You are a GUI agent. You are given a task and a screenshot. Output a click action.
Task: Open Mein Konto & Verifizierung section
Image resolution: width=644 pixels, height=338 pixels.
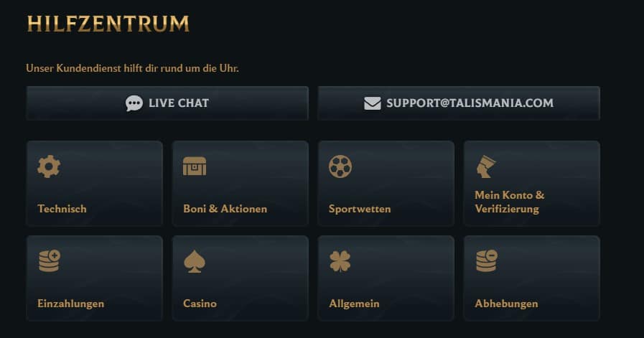click(x=510, y=202)
